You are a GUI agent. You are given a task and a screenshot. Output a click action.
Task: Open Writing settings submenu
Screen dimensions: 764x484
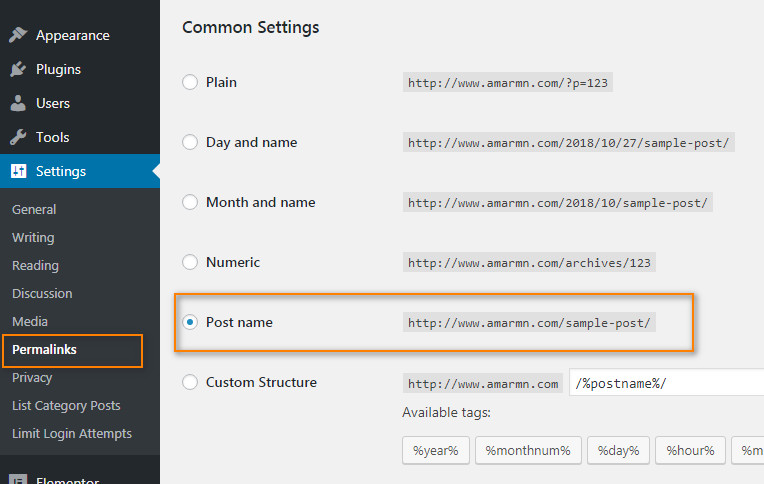pos(33,237)
